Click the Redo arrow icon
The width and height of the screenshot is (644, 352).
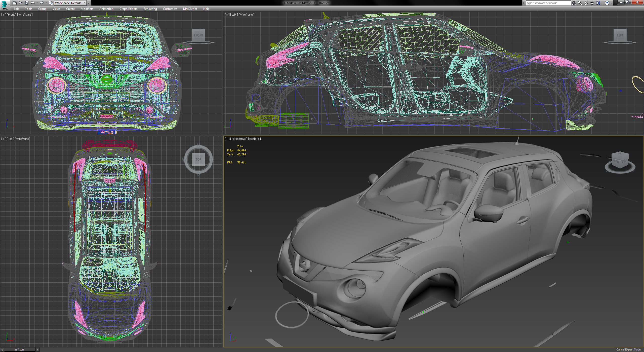tap(42, 3)
